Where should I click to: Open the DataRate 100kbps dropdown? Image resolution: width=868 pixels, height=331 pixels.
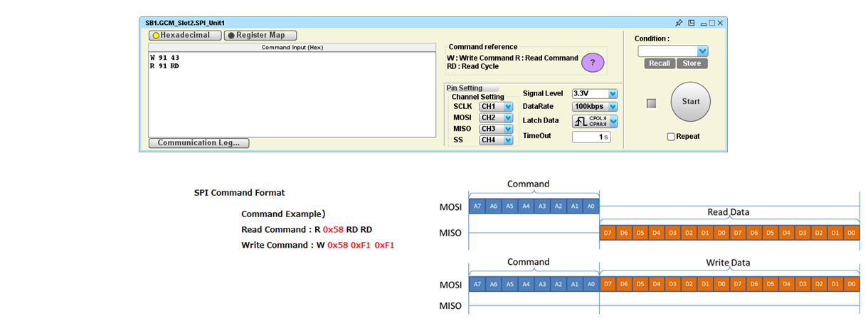(x=595, y=106)
